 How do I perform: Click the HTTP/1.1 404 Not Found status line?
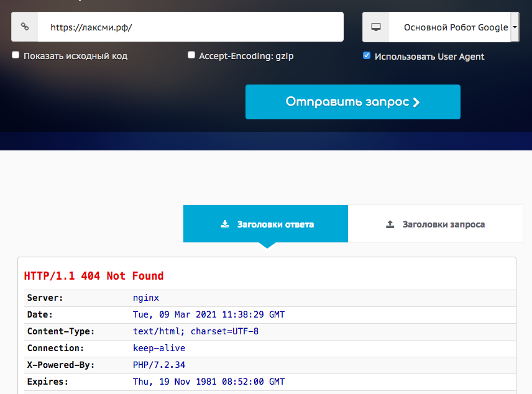[94, 276]
